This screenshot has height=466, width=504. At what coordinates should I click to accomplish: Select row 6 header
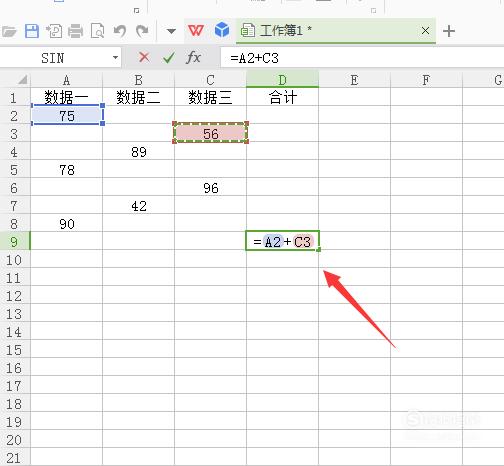(x=15, y=188)
